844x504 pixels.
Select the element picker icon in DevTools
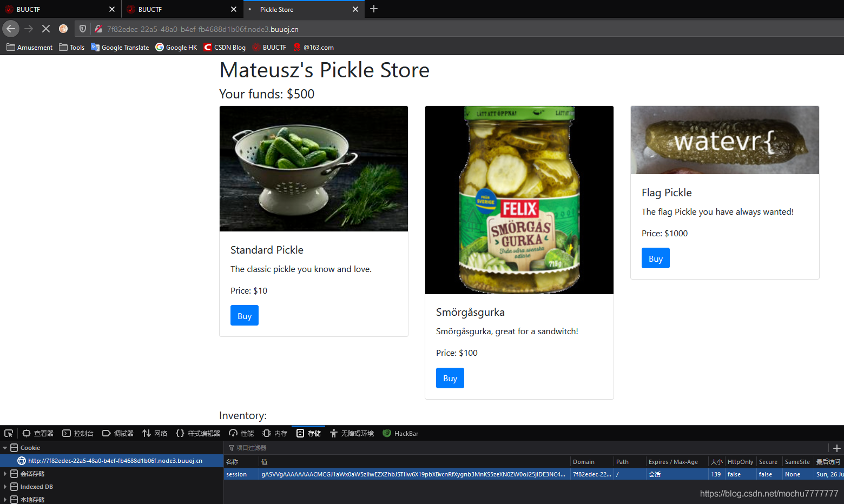(x=8, y=433)
